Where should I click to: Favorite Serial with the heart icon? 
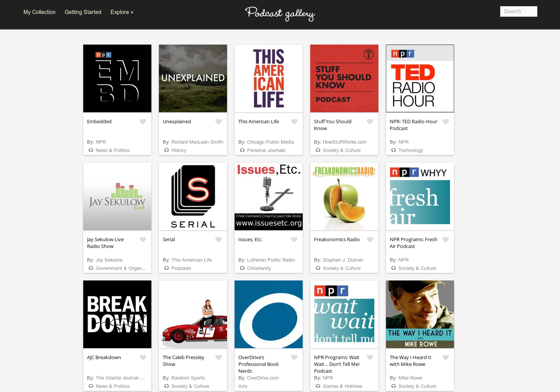click(x=219, y=240)
